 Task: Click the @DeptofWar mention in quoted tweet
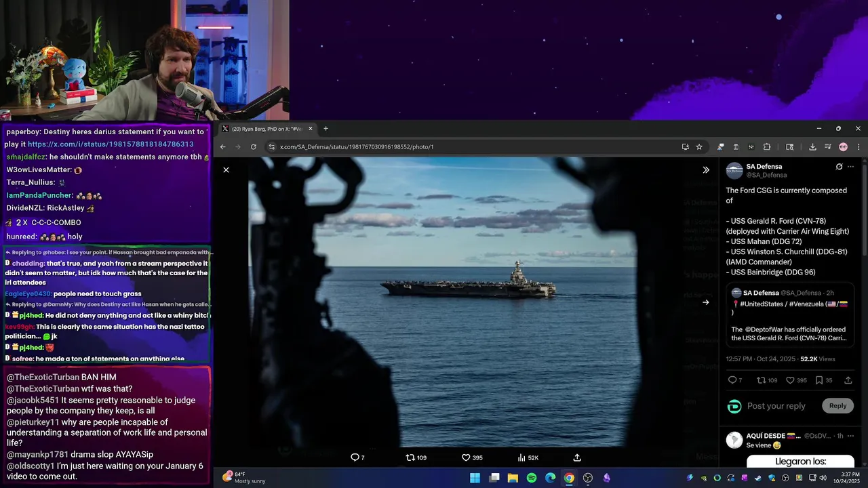coord(765,329)
